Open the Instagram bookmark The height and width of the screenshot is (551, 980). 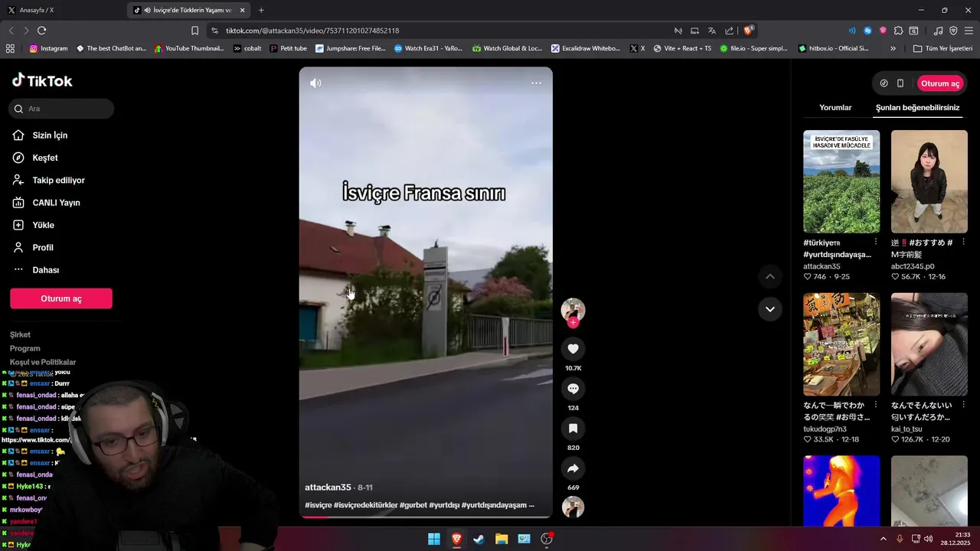coord(48,48)
